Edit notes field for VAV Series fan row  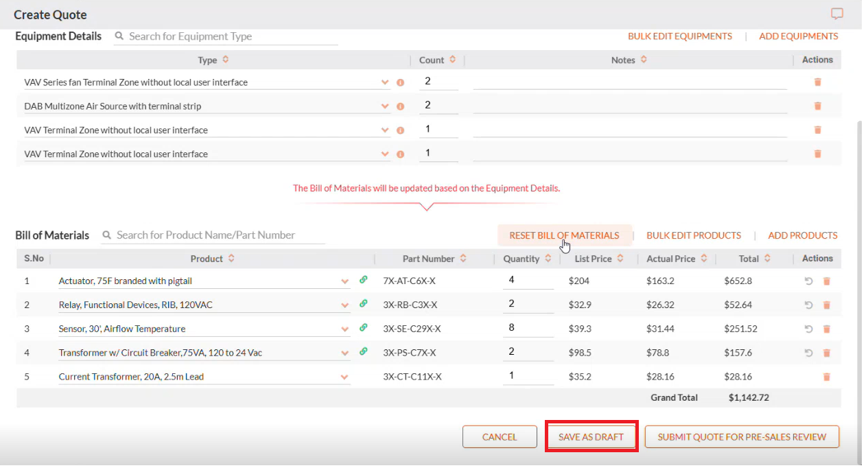point(630,82)
